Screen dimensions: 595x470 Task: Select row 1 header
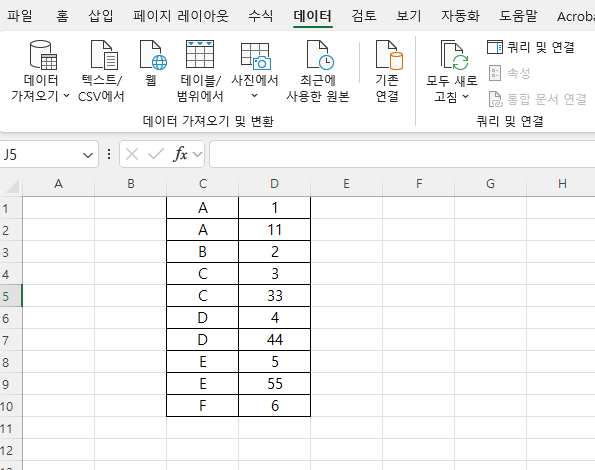pyautogui.click(x=11, y=208)
